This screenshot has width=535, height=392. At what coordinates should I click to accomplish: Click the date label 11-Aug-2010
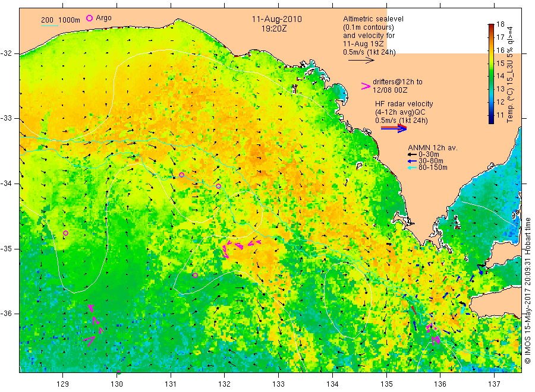pyautogui.click(x=276, y=19)
